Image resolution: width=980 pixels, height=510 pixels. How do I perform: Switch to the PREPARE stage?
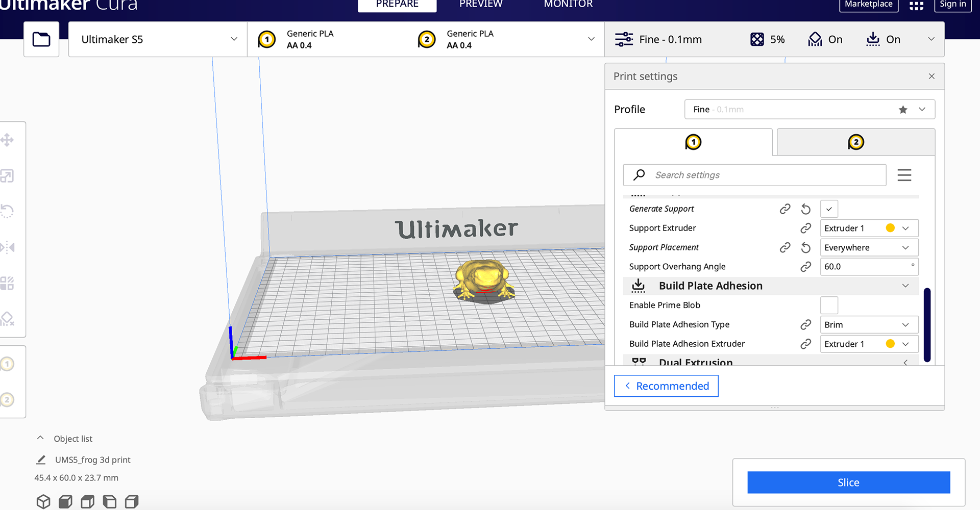[x=397, y=5]
